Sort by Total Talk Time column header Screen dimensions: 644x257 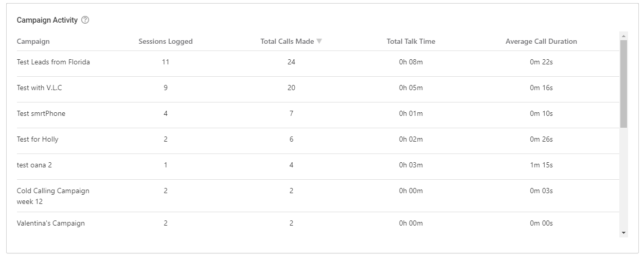coord(410,41)
